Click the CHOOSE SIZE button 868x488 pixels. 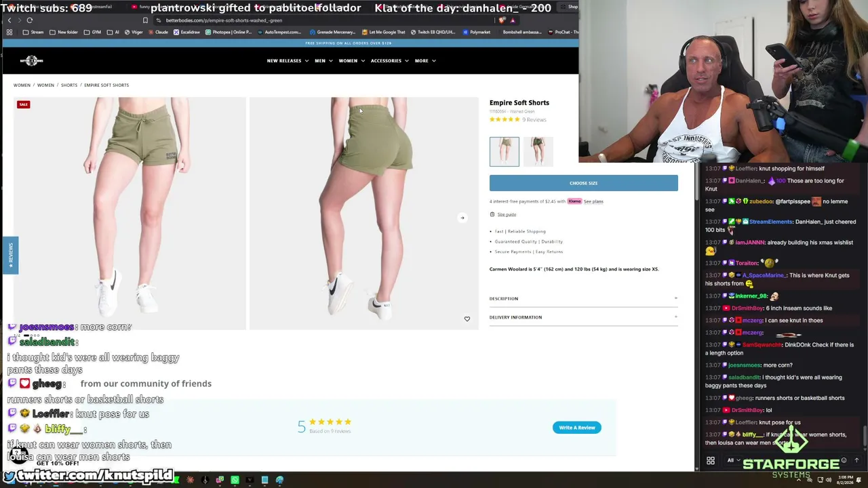click(x=583, y=183)
